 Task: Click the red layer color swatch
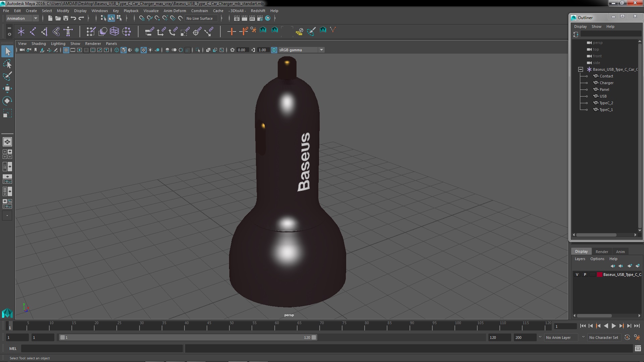(x=599, y=275)
